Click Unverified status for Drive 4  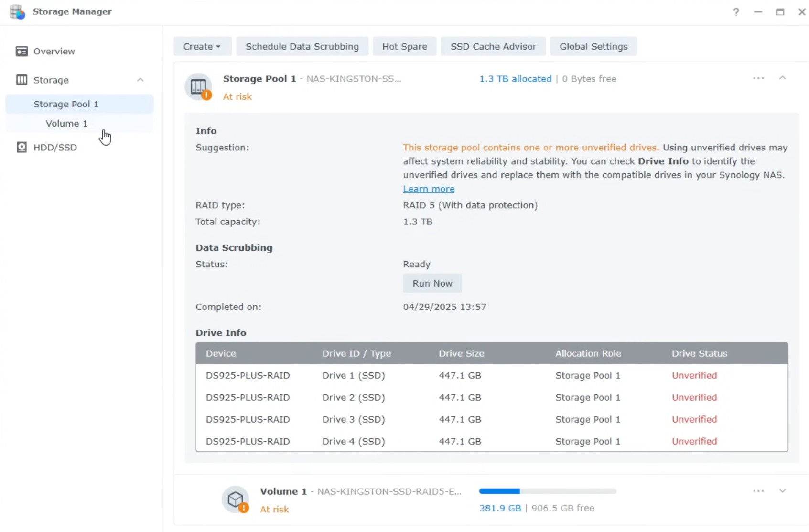pyautogui.click(x=694, y=441)
